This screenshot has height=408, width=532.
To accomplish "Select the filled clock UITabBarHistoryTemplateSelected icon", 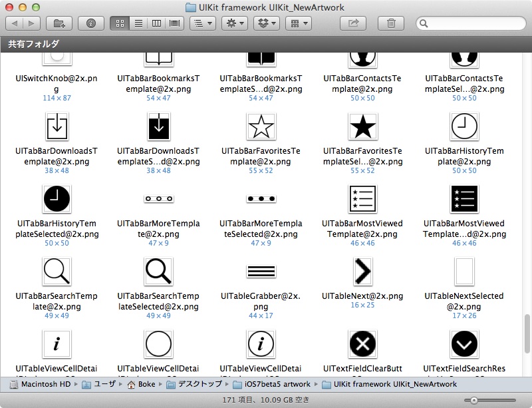I will (57, 199).
